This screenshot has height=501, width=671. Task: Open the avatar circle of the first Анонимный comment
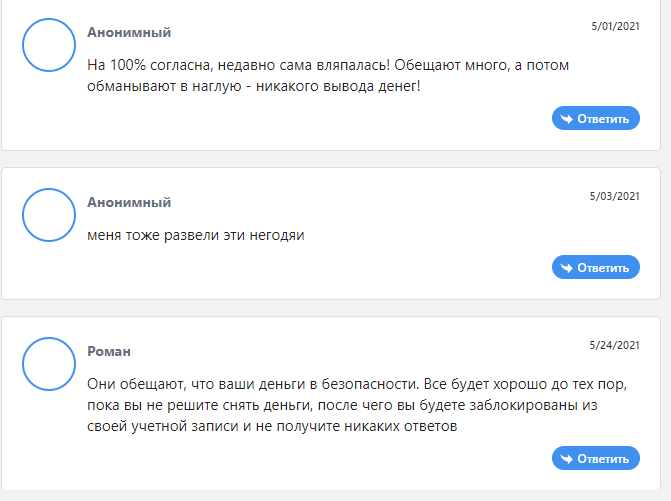(49, 45)
